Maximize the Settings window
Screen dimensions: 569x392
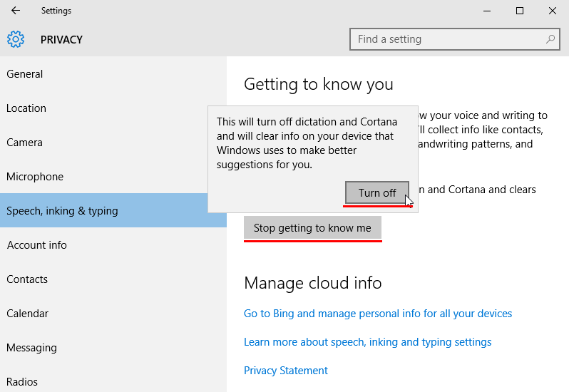coord(520,11)
